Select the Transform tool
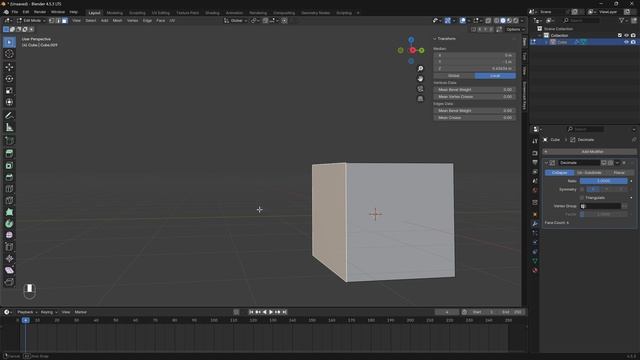Image resolution: width=640 pixels, height=360 pixels. (9, 102)
